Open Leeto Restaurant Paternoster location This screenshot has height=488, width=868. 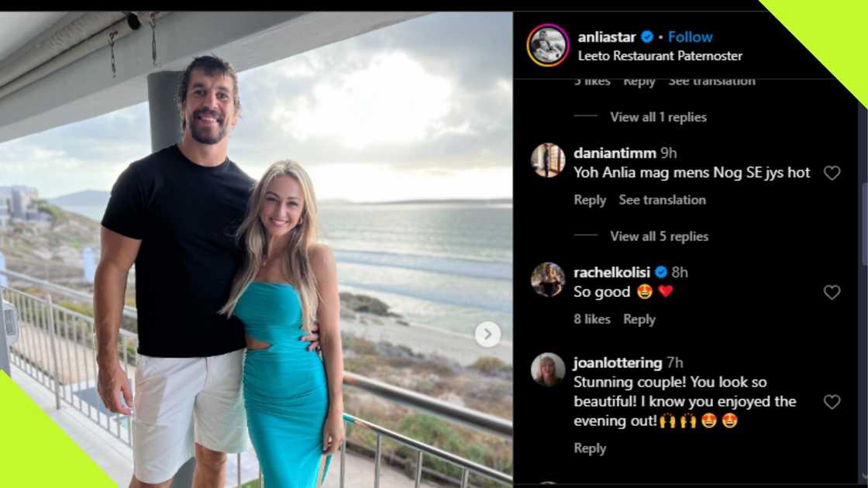(660, 56)
